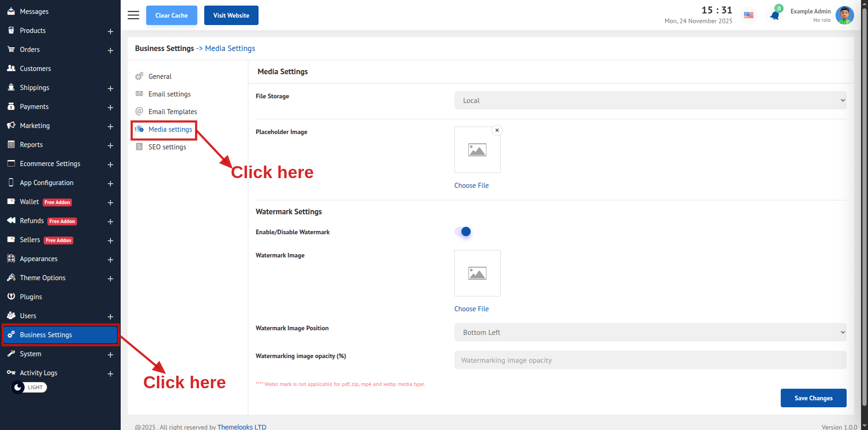
Task: Remove placeholder image with X icon
Action: pos(497,130)
